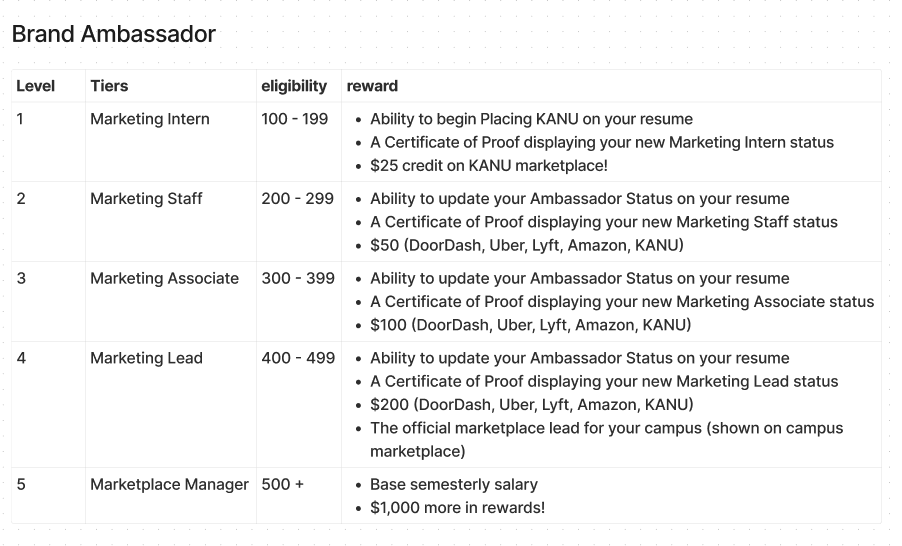Select the Marketing Intern tier cell
This screenshot has height=546, width=902.
tap(150, 119)
